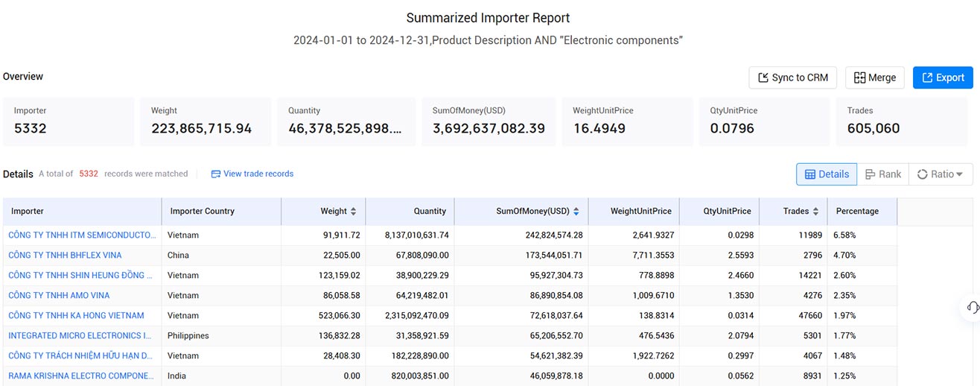Click the Importer Country column header
Screen dimensions: 980x386
[x=221, y=211]
